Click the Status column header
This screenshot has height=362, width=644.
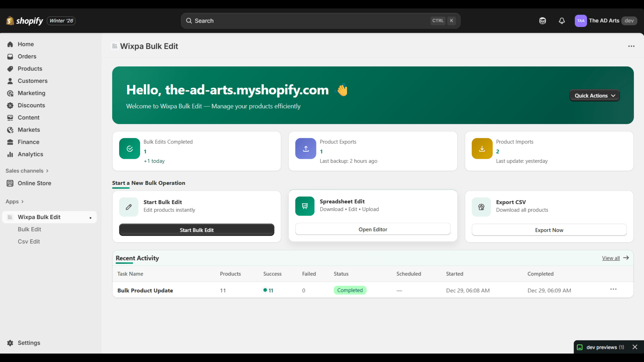point(341,274)
